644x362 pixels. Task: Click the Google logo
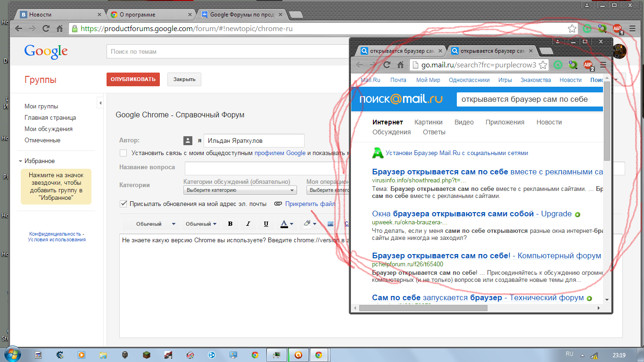coord(46,51)
